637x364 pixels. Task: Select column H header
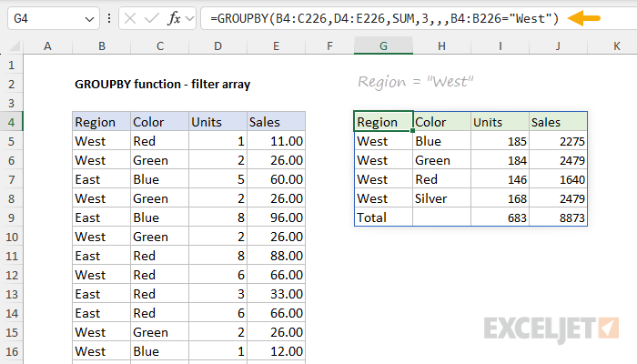click(x=441, y=46)
